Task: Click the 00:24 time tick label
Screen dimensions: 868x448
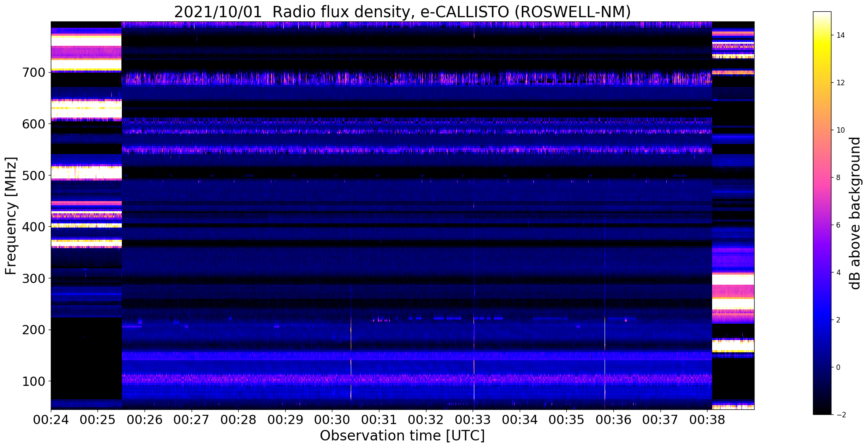Action: pos(51,420)
